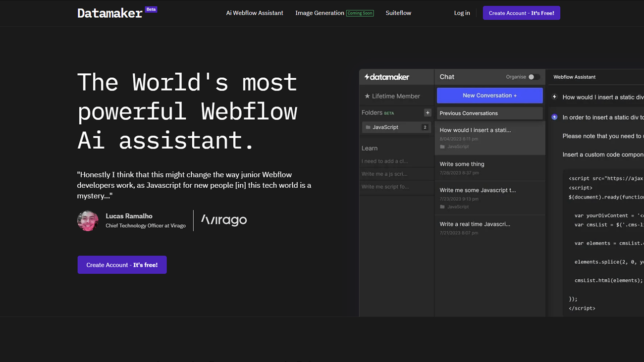Click the Lifetime Member star badge
Image resolution: width=644 pixels, height=362 pixels.
coord(392,96)
